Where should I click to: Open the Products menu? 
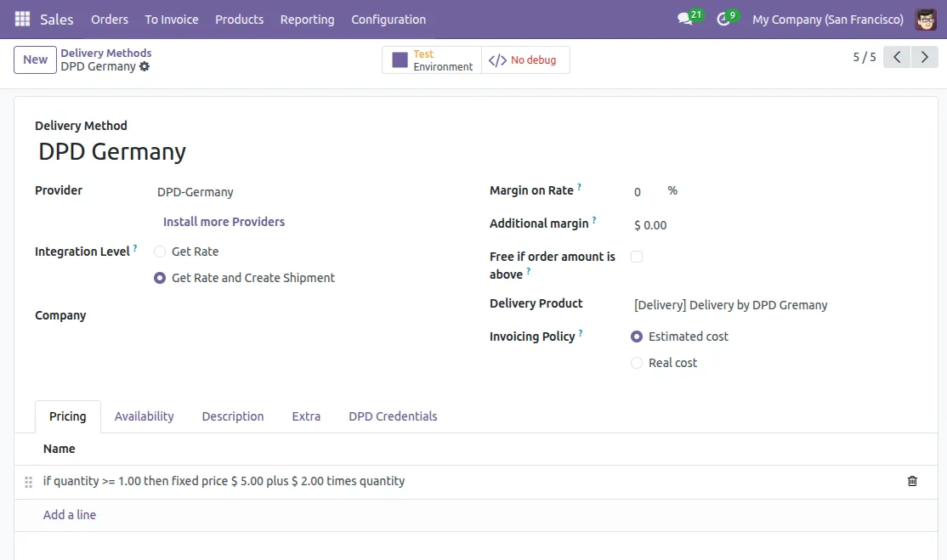coord(239,20)
